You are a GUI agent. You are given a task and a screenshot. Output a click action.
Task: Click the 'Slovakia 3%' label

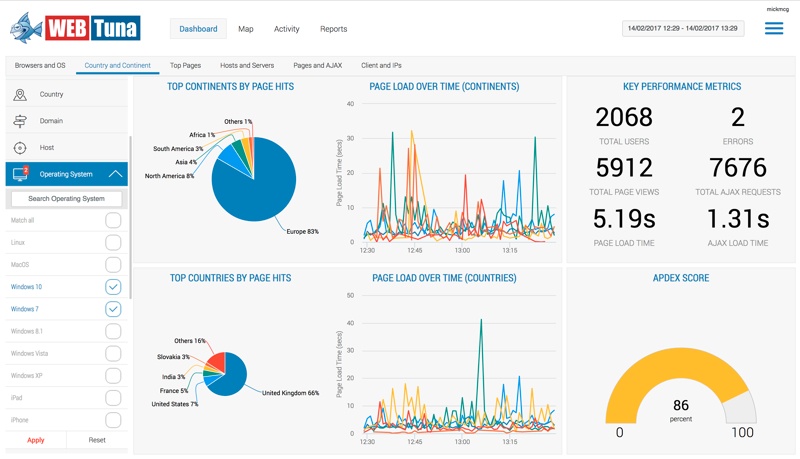pyautogui.click(x=173, y=357)
